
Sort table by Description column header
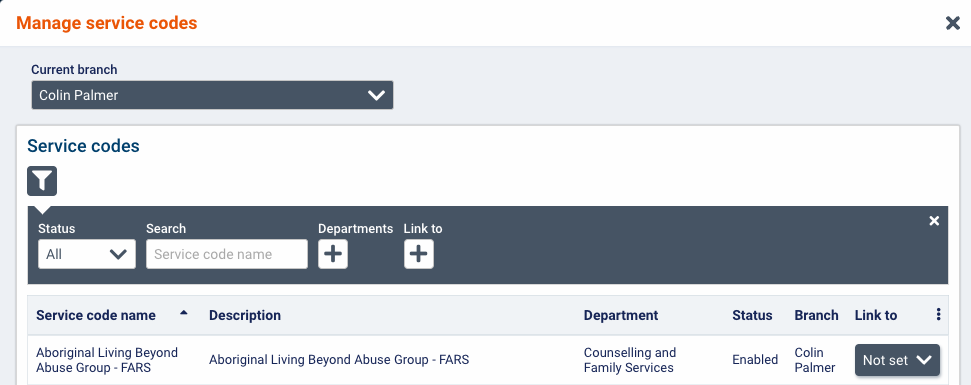tap(245, 315)
